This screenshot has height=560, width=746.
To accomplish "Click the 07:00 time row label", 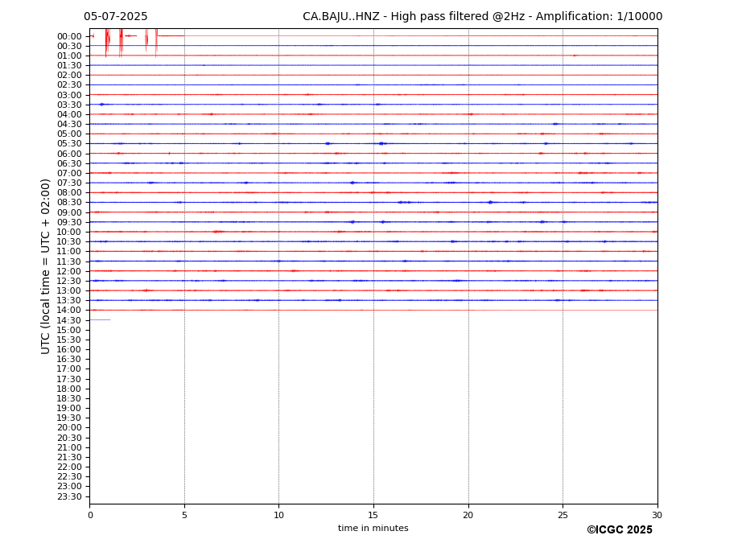I will tap(69, 173).
